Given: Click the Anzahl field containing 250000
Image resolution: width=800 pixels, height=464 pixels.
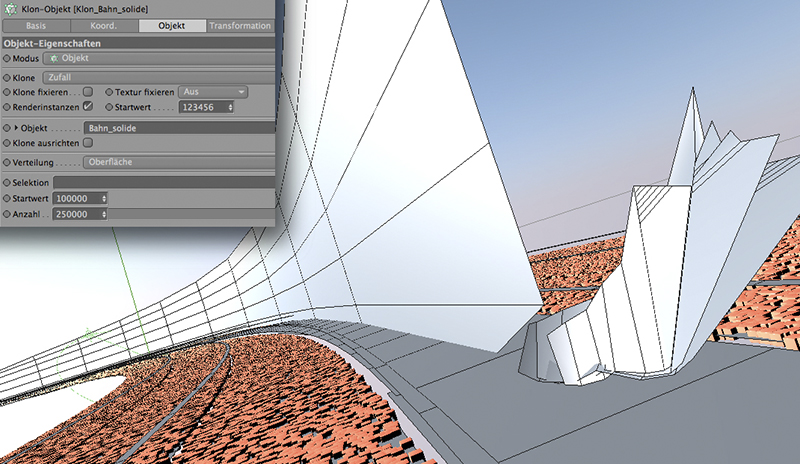Looking at the screenshot, I should point(77,214).
